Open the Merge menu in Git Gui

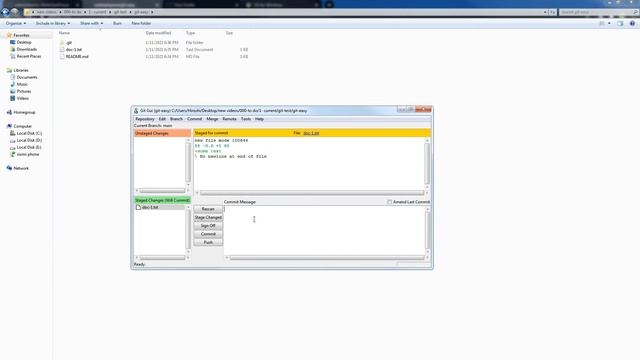click(212, 119)
